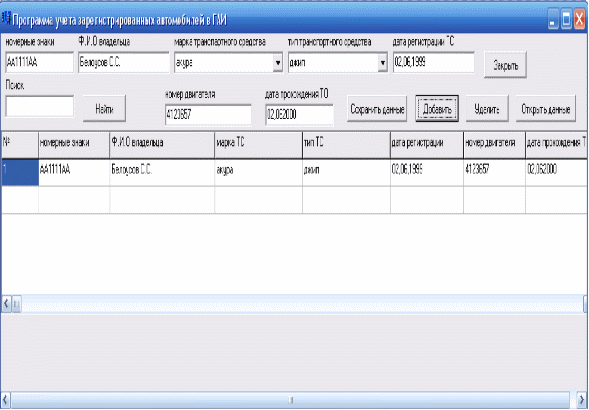Click the bottom scrollbar right arrow
589x410 pixels.
pos(581,399)
